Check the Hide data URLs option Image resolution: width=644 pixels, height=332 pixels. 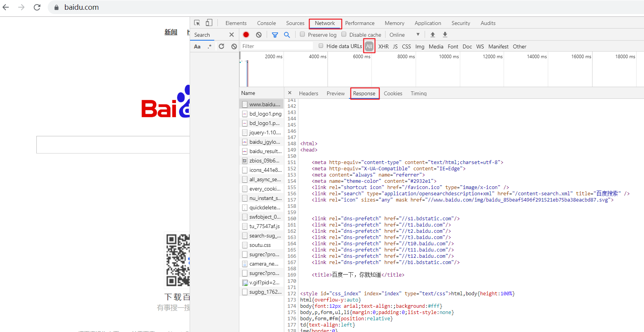pos(321,46)
